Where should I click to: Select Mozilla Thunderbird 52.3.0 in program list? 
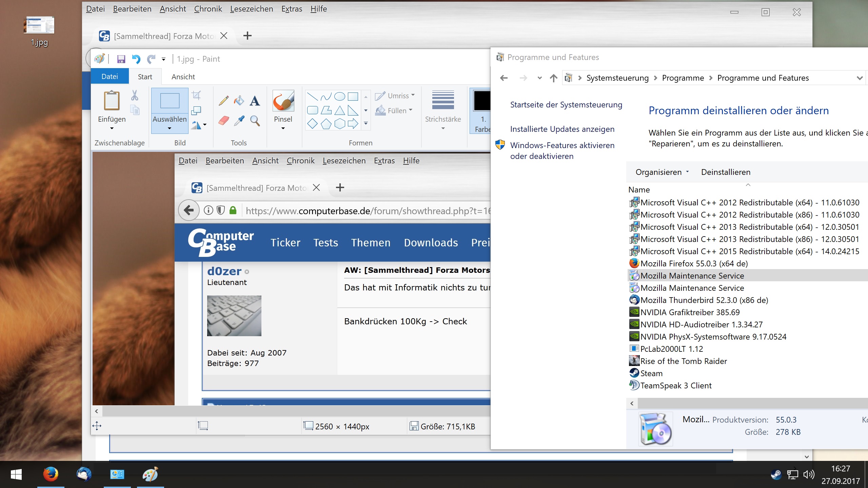[x=704, y=300]
